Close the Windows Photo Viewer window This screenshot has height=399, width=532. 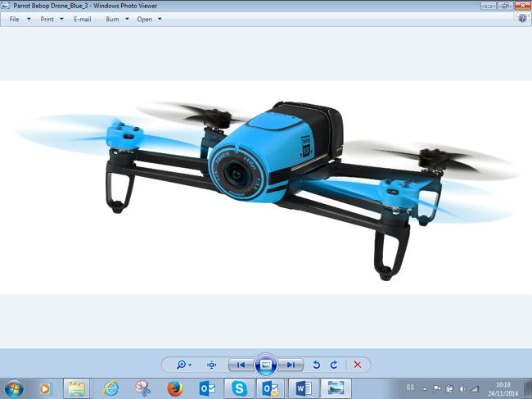[x=522, y=6]
